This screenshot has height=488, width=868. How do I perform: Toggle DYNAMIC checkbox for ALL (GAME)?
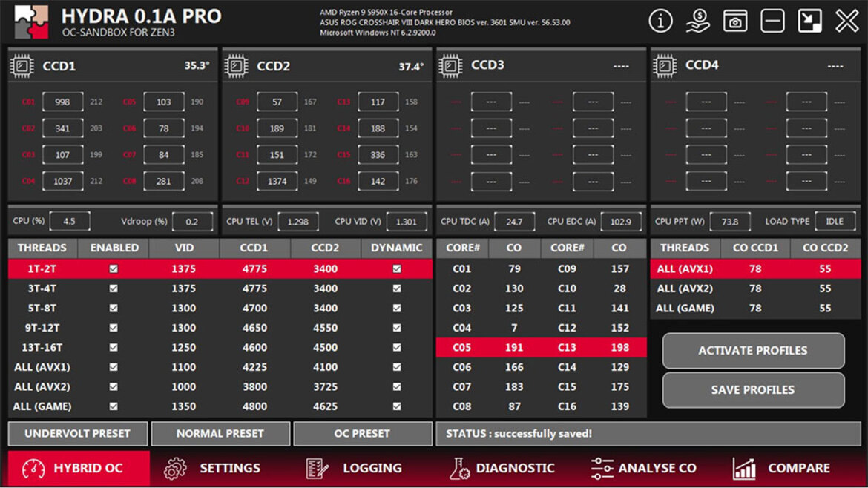point(397,406)
